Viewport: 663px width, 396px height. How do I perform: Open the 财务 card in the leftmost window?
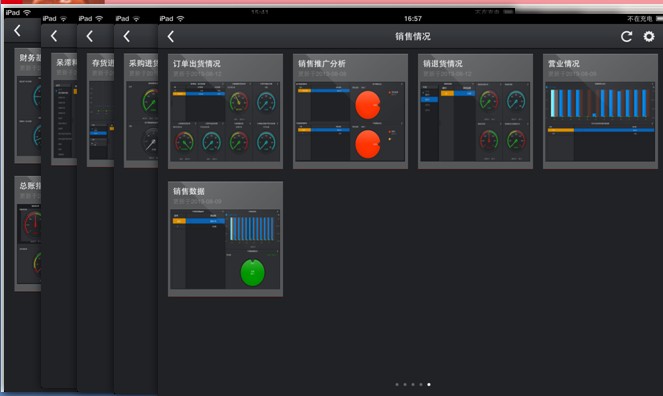click(28, 106)
